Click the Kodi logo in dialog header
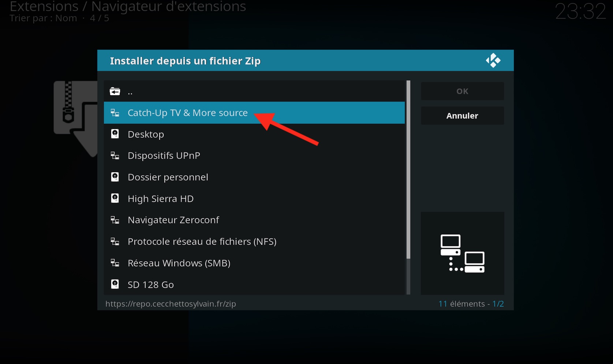 click(x=493, y=60)
